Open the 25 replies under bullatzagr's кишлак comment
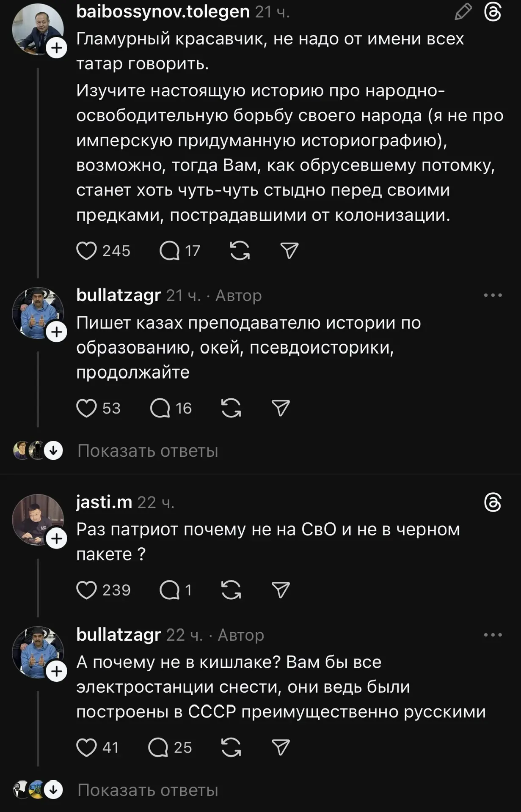This screenshot has width=521, height=812. (159, 747)
